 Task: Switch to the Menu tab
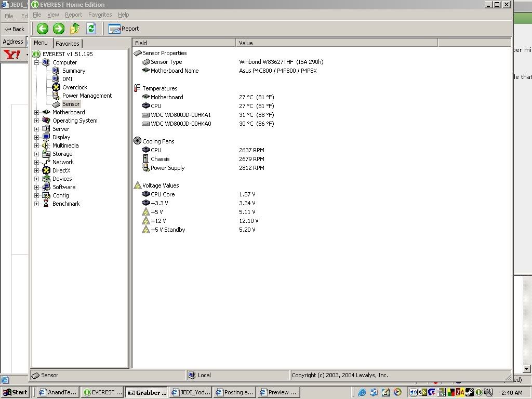click(x=41, y=43)
